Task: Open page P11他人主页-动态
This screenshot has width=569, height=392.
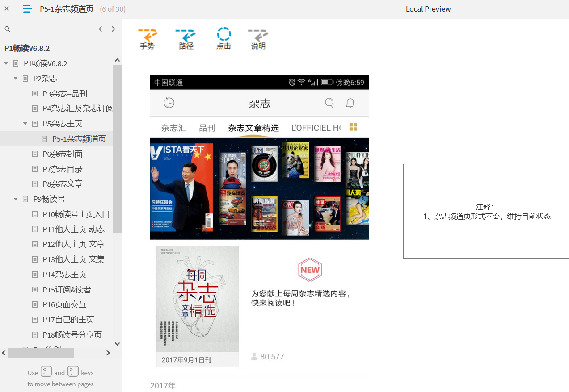Action: tap(74, 229)
